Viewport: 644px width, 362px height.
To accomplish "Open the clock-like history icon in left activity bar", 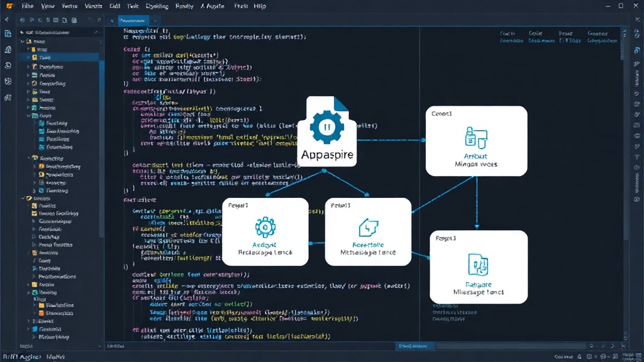I will [8, 65].
